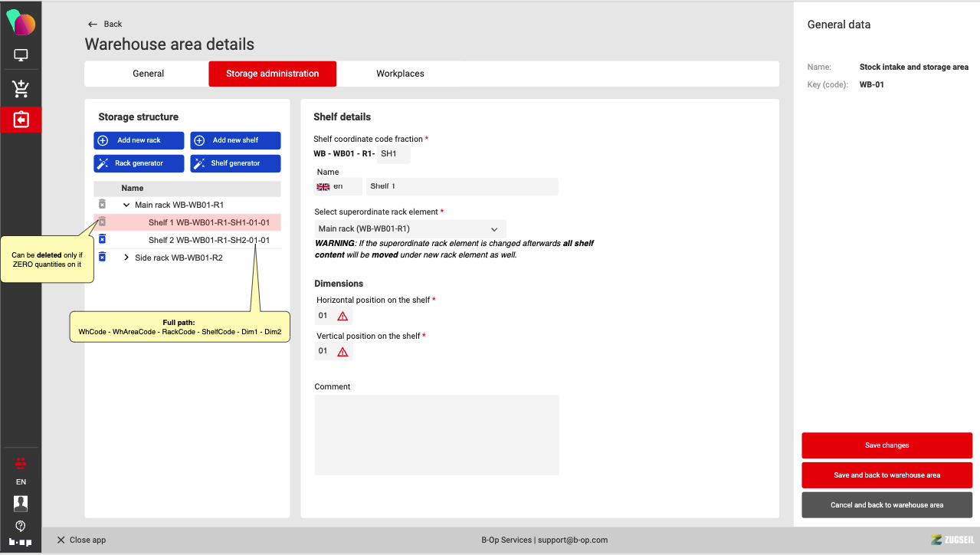Click the user profile icon in sidebar

pyautogui.click(x=21, y=503)
